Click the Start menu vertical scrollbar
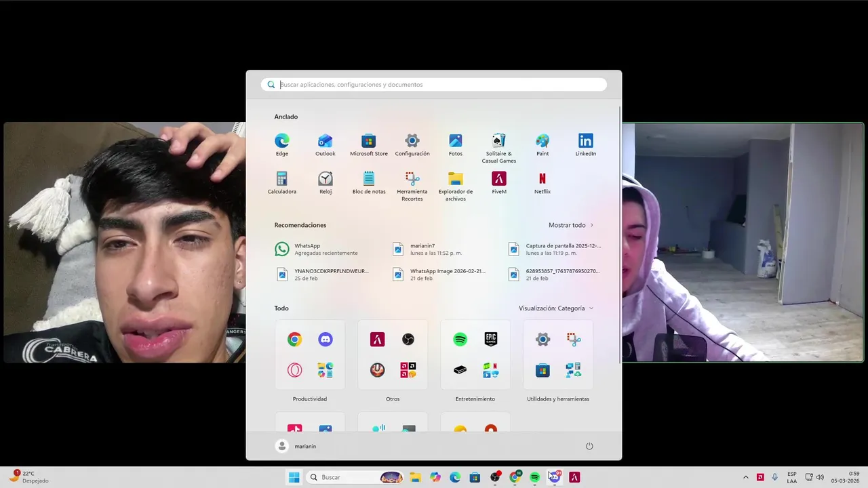Viewport: 868px width, 488px height. tap(620, 234)
